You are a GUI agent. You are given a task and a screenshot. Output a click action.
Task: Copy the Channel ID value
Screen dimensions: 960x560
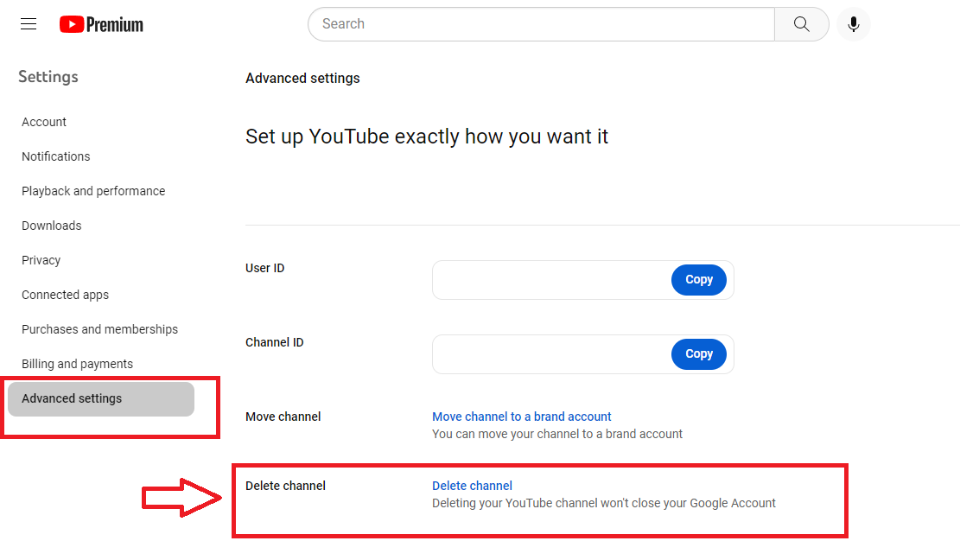[698, 353]
